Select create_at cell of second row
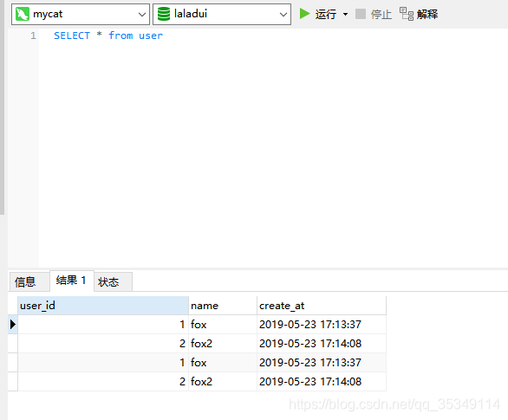The width and height of the screenshot is (508, 420). tap(322, 344)
